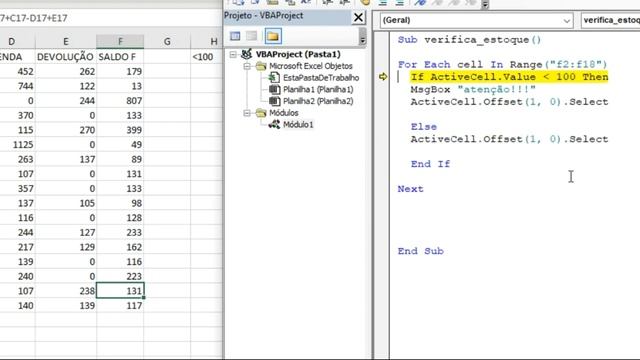Click cell with value 399
640x360 pixels.
point(120,130)
